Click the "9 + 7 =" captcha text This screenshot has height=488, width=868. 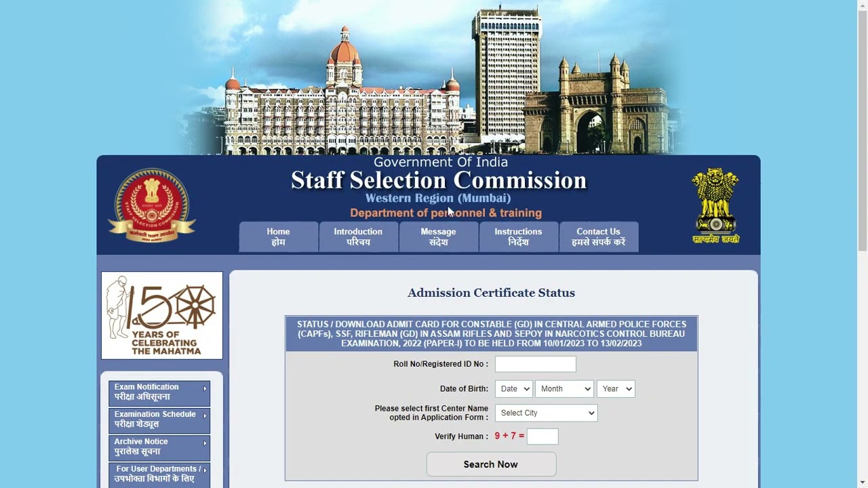tap(509, 436)
